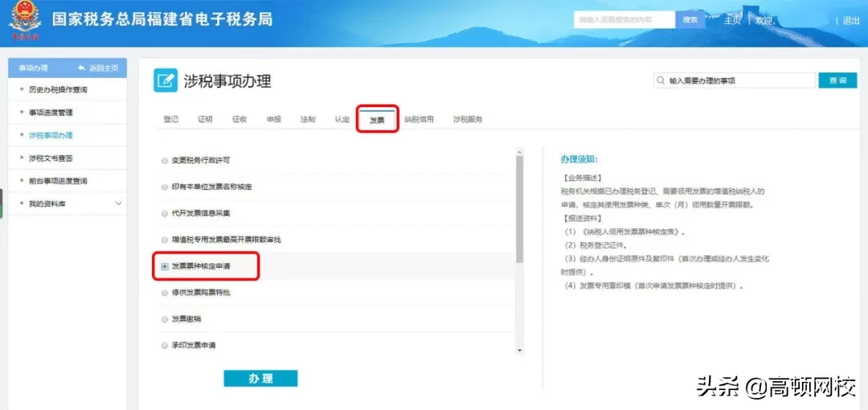Open 涉税文书查签 in the sidebar
Image resolution: width=868 pixels, height=410 pixels.
[51, 158]
